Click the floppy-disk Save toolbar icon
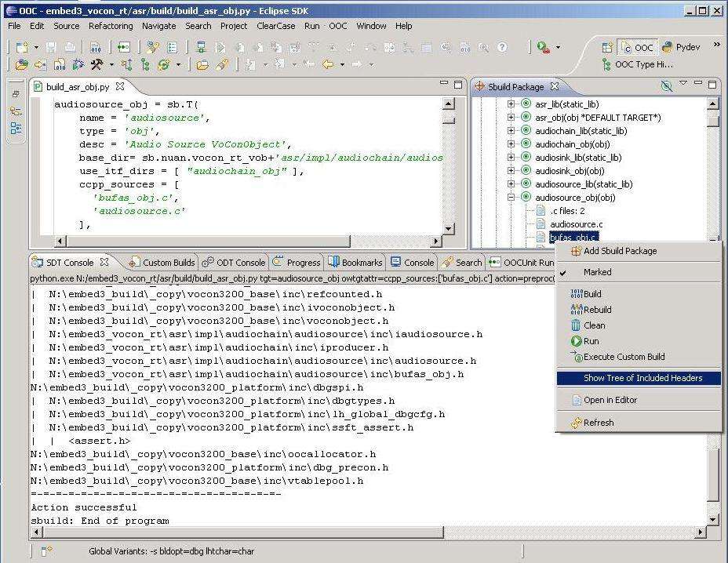 point(51,47)
